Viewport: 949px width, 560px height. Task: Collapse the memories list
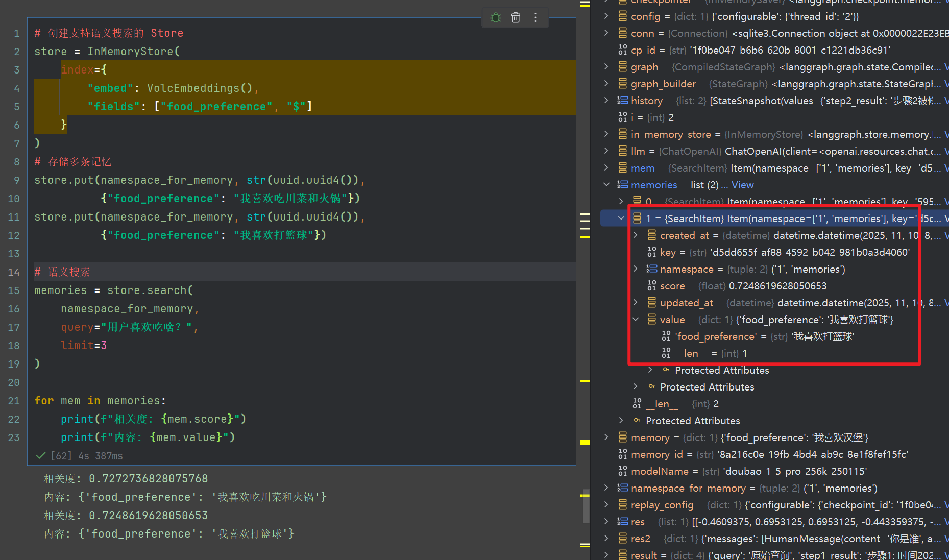(606, 185)
